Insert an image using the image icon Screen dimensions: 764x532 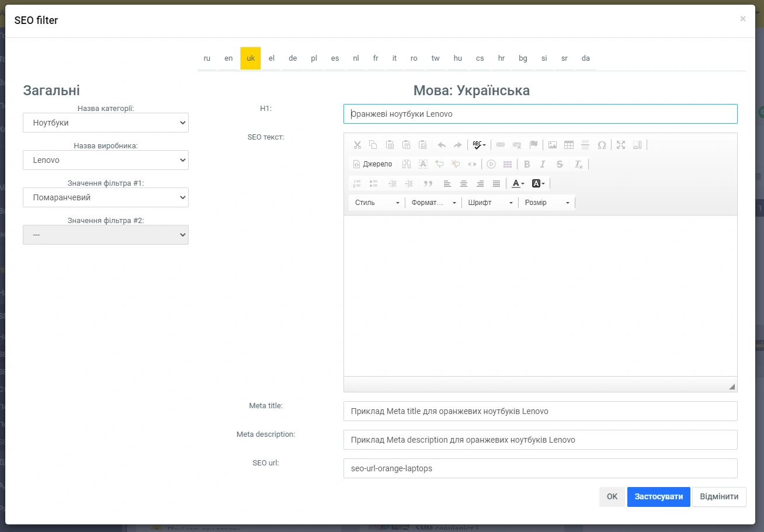pyautogui.click(x=552, y=145)
